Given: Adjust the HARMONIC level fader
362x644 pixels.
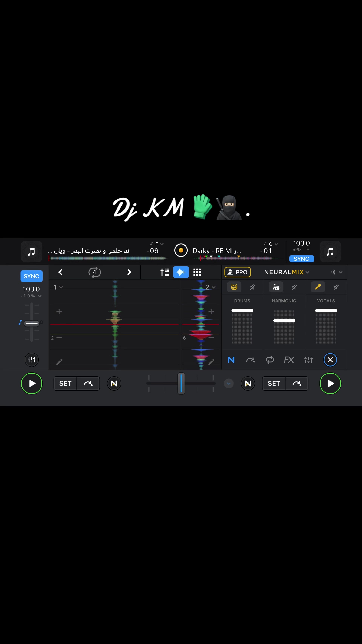Looking at the screenshot, I should coord(284,320).
